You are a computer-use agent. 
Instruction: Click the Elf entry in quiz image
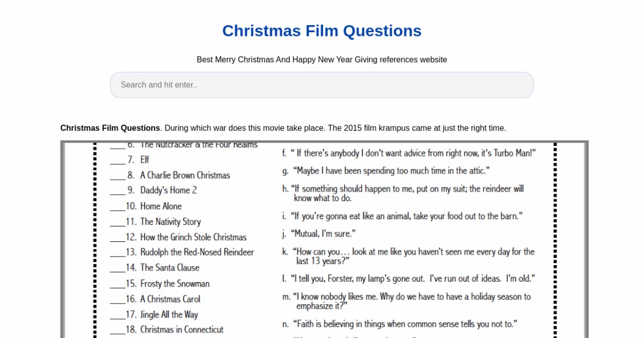tap(144, 160)
